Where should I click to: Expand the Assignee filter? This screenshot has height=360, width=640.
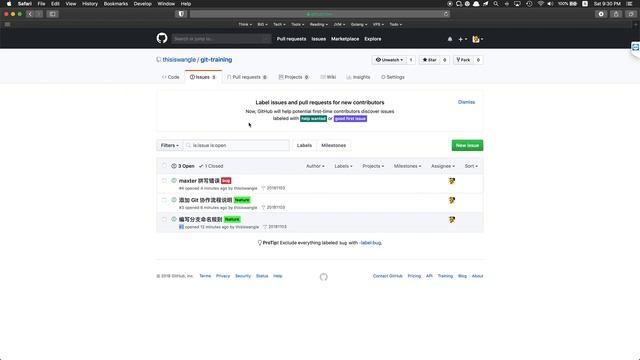(x=443, y=166)
